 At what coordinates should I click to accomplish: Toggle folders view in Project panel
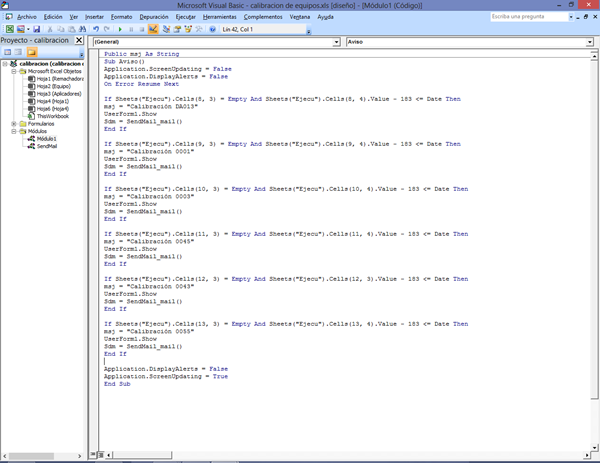coord(32,52)
